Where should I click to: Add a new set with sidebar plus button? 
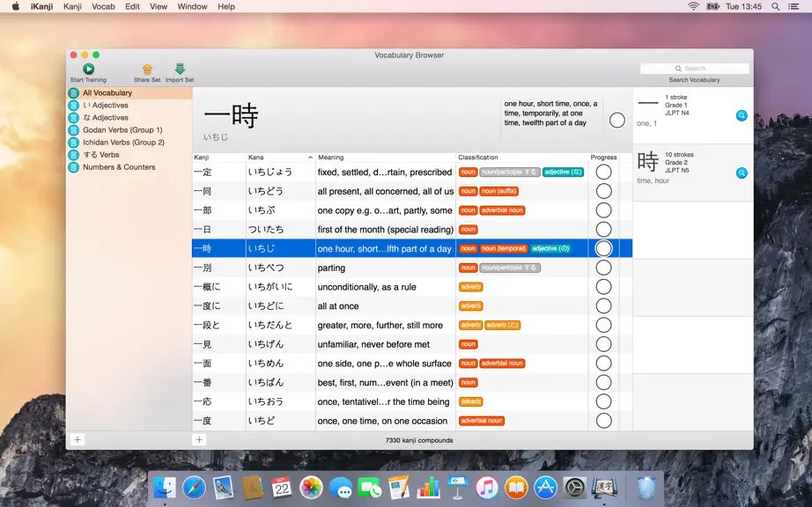(78, 440)
